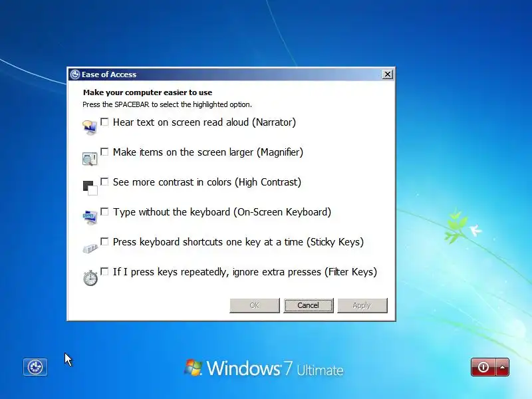Click the Magnifier icon
This screenshot has height=399, width=532.
90,158
